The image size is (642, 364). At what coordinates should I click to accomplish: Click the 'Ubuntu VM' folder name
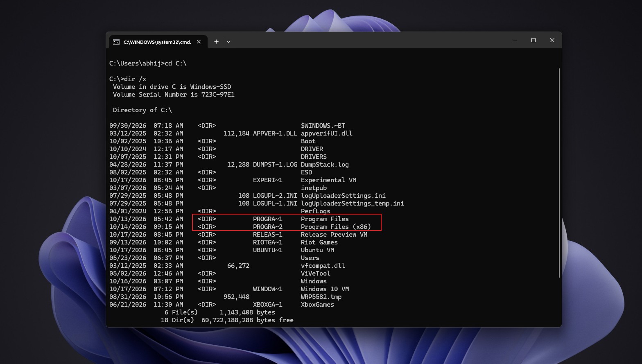click(317, 250)
